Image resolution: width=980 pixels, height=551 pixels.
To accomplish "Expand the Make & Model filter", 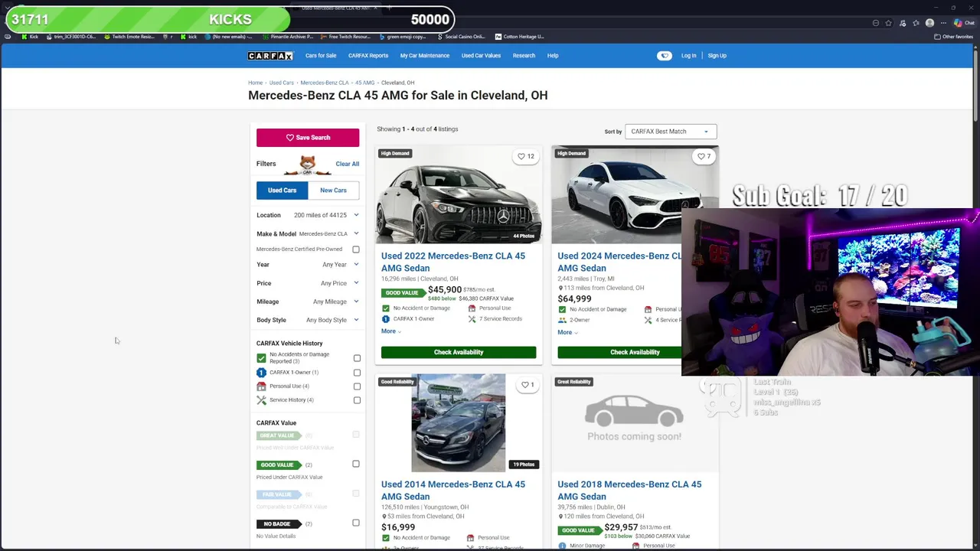I will click(308, 233).
